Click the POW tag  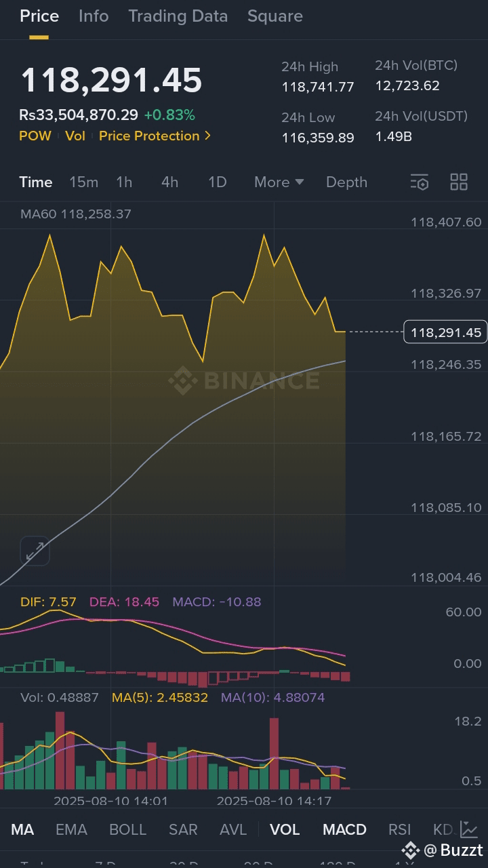click(x=35, y=136)
